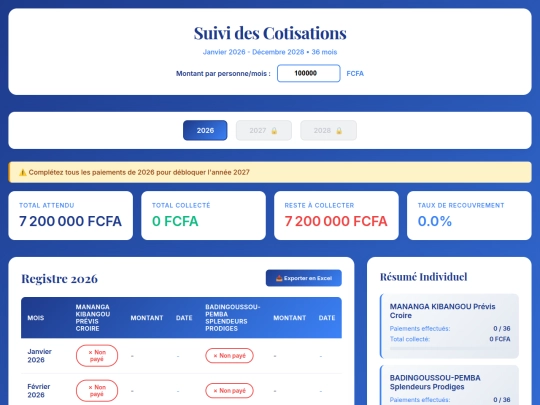Click the Total Collecté 0 FCFA card
This screenshot has height=405, width=540.
click(x=203, y=216)
